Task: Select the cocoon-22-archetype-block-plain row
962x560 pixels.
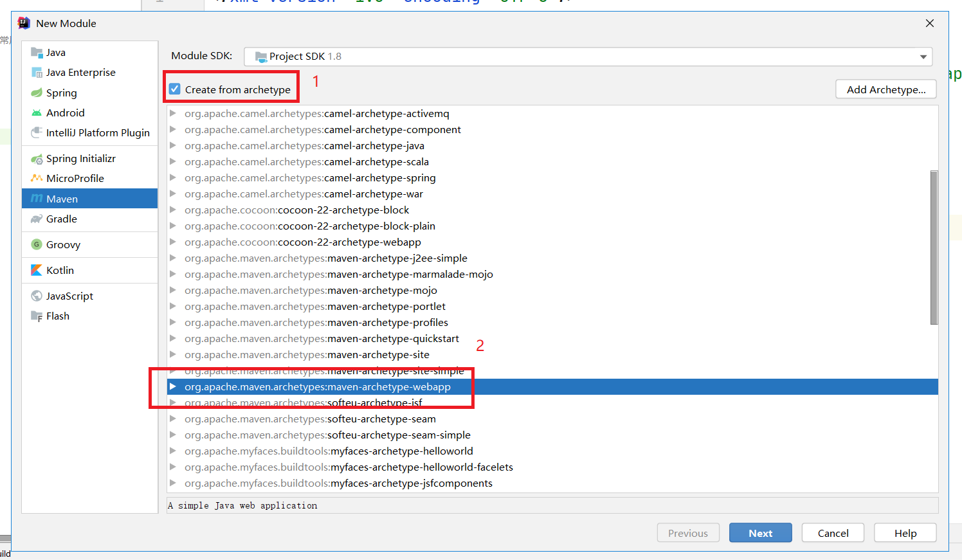Action: [x=552, y=226]
